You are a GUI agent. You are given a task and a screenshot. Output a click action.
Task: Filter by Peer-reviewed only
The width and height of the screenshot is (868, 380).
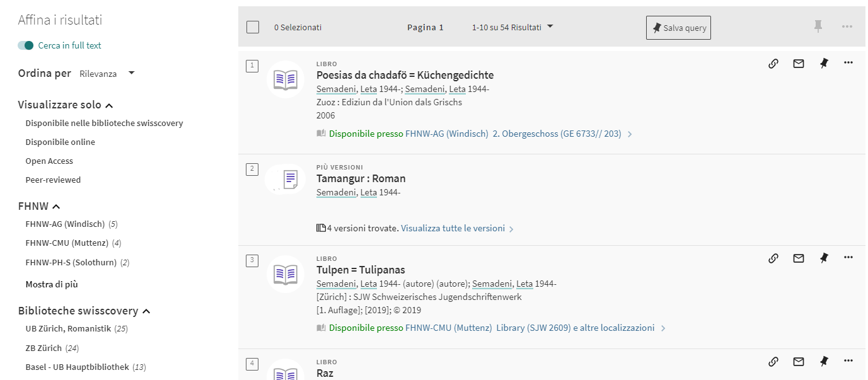53,180
